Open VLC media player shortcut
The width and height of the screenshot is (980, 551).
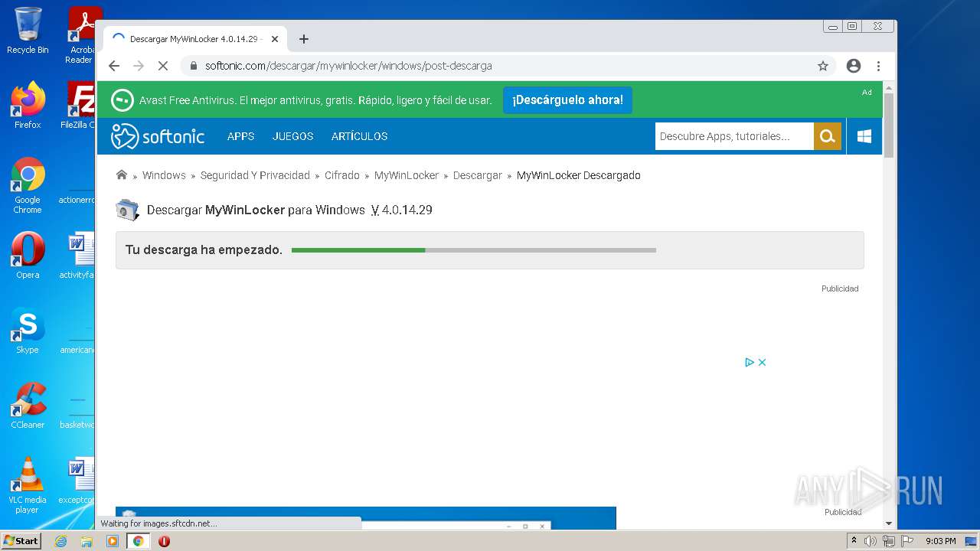click(x=28, y=485)
